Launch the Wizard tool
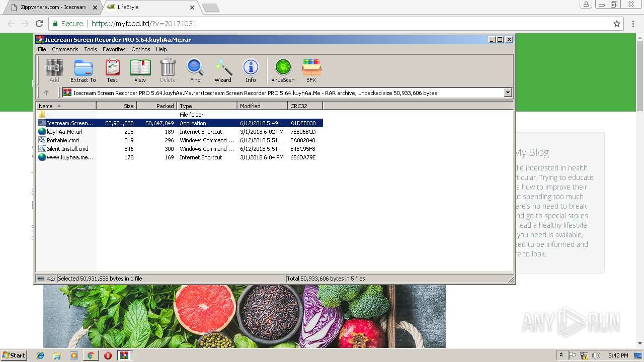This screenshot has width=644, height=362. [x=223, y=70]
